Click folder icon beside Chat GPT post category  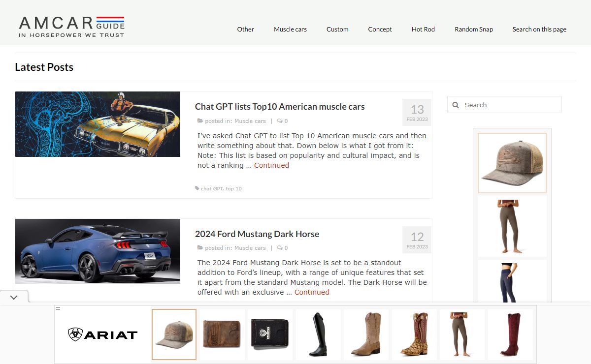coord(200,121)
